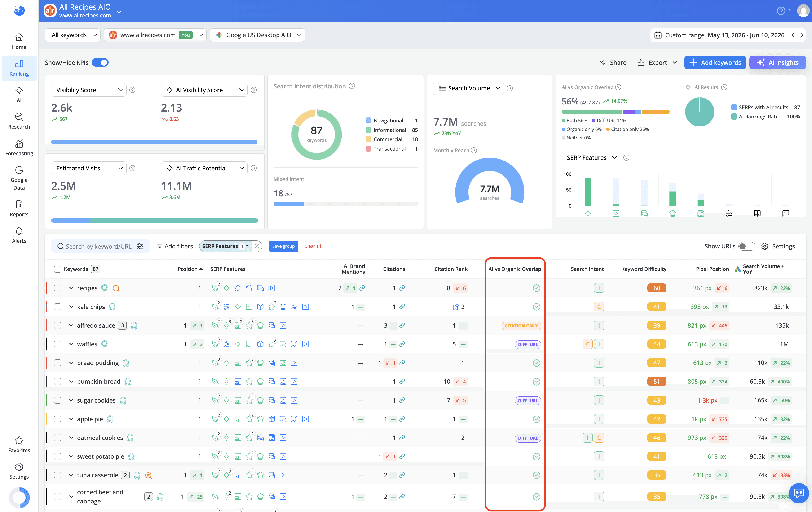Viewport: 812px width, 512px height.
Task: Switch to the Ranking section
Action: [x=19, y=68]
